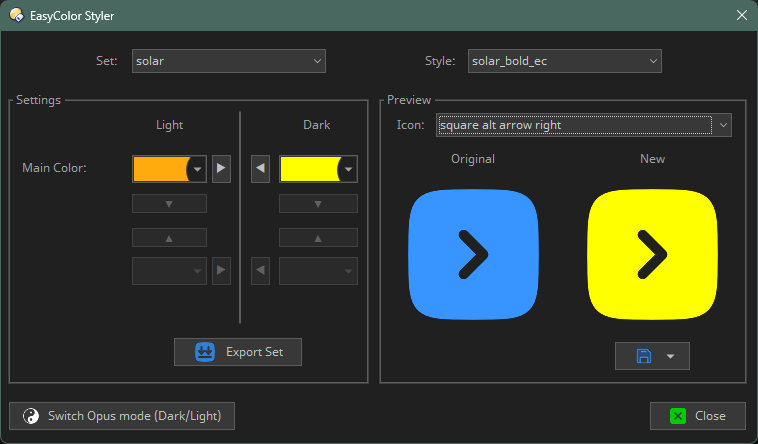The width and height of the screenshot is (758, 444).
Task: Click the Light column down-triangle button
Action: pyautogui.click(x=169, y=204)
